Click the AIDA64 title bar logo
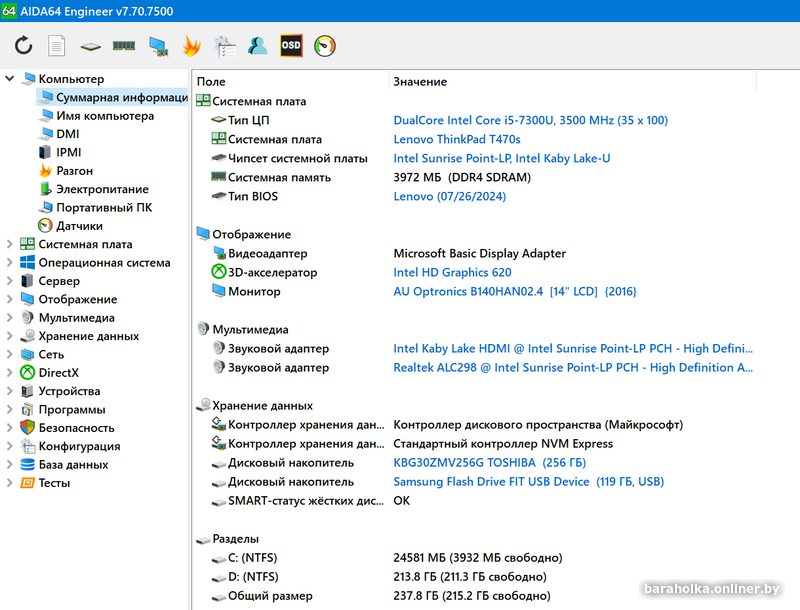 click(x=9, y=11)
